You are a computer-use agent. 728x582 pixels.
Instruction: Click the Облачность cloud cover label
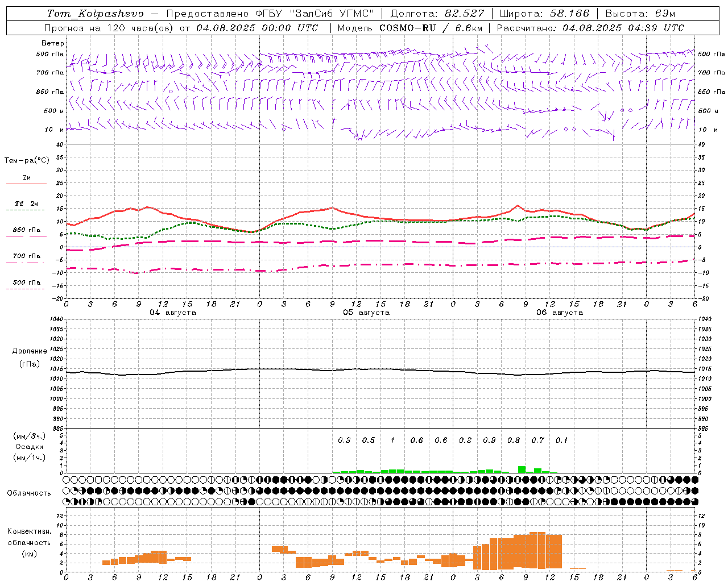[29, 493]
